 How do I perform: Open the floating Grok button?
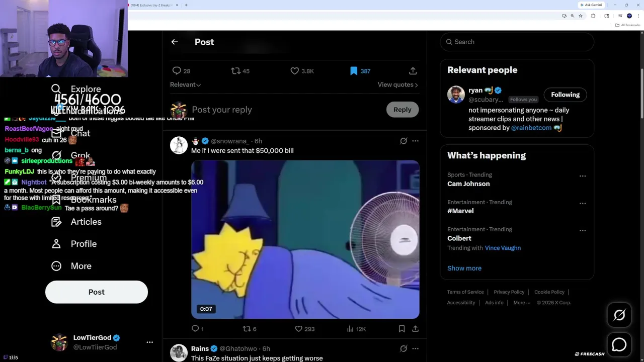click(619, 315)
